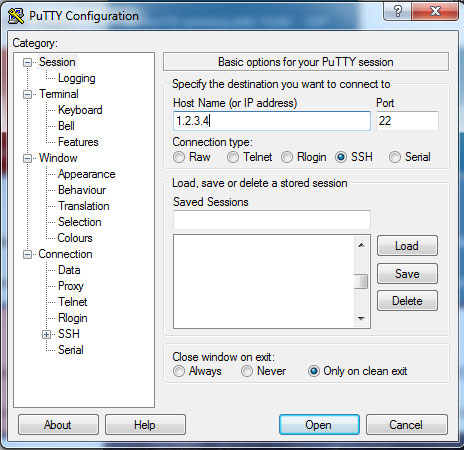Open the Rlogin category in tree
This screenshot has width=464, height=450.
[73, 318]
